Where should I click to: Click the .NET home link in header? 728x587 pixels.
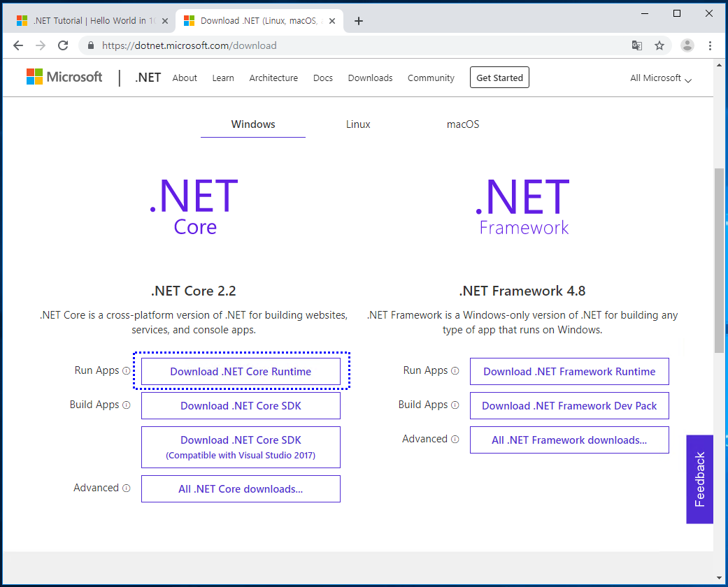[x=148, y=78]
